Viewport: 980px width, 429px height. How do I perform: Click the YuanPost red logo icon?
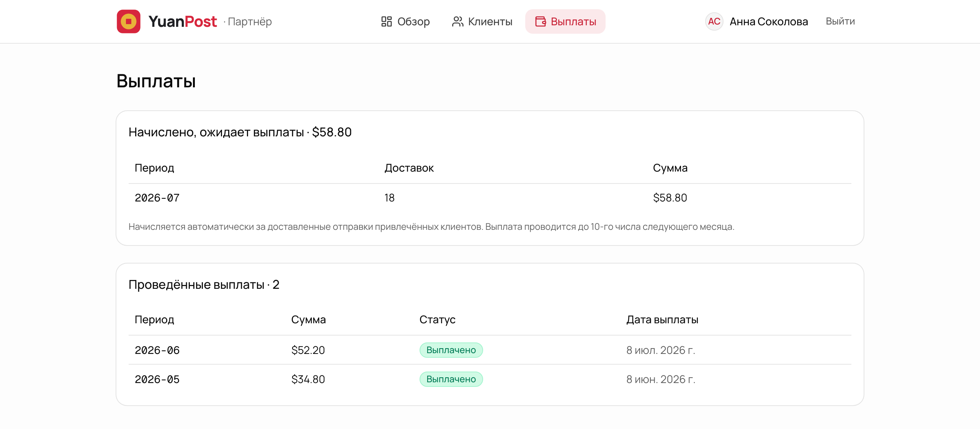[x=129, y=21]
